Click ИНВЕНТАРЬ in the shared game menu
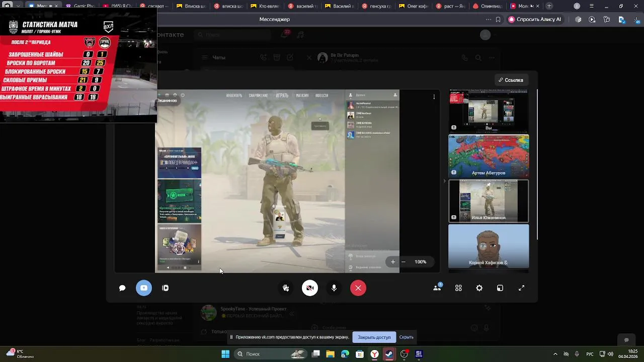Viewport: 644px width, 362px height. coord(234,96)
